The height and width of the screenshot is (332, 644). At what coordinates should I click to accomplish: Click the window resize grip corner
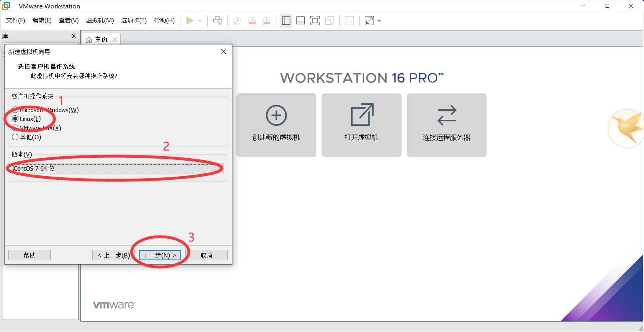tap(640, 328)
